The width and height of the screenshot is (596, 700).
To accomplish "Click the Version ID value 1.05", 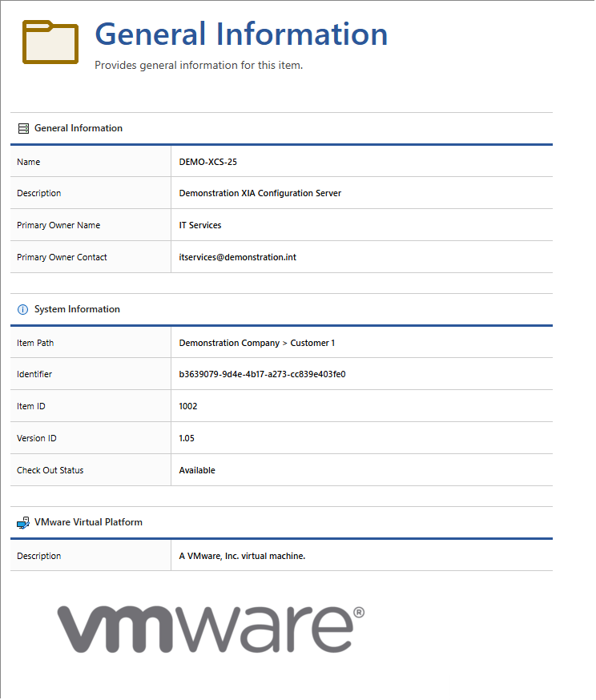I will [187, 438].
